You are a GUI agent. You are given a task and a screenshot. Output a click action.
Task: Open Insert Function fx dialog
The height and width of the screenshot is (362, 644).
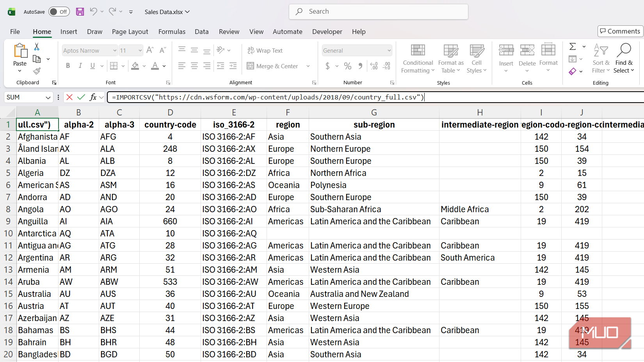93,97
